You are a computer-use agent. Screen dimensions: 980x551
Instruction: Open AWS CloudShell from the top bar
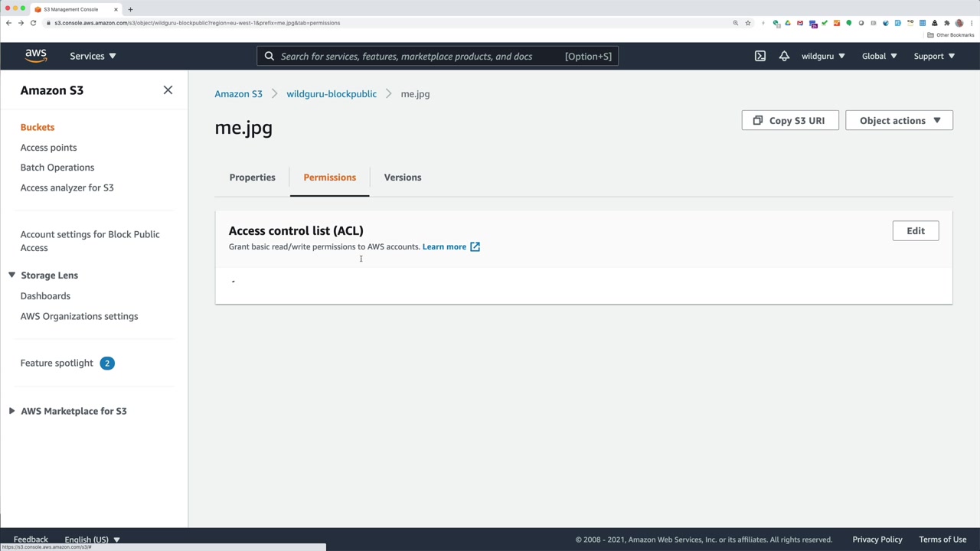coord(760,56)
